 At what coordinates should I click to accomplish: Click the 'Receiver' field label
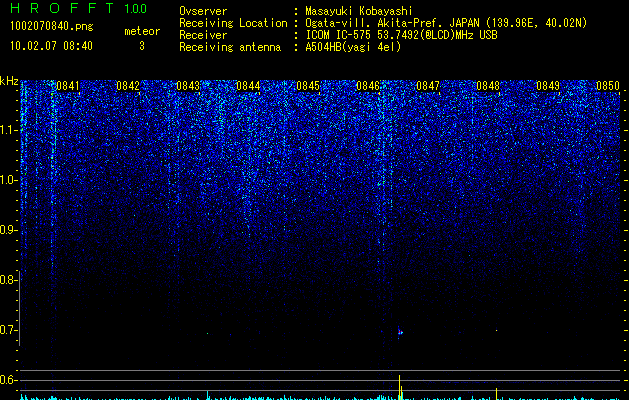pos(203,35)
